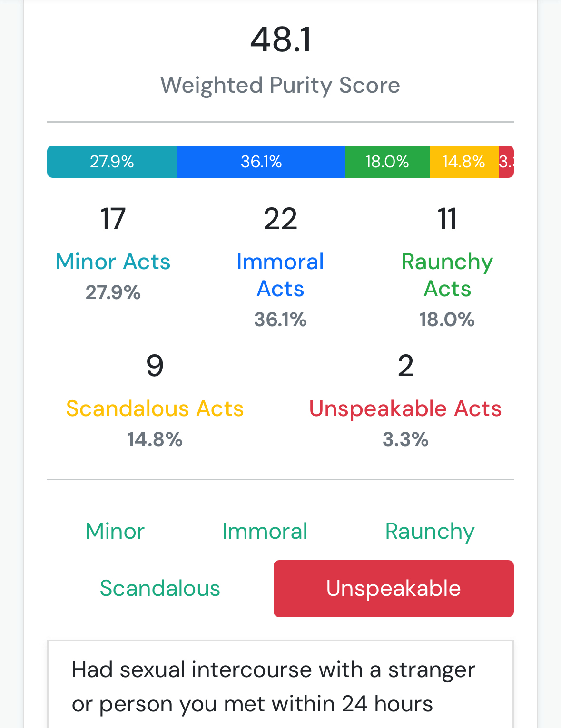Open the Immoral tab
The image size is (561, 728).
click(265, 531)
